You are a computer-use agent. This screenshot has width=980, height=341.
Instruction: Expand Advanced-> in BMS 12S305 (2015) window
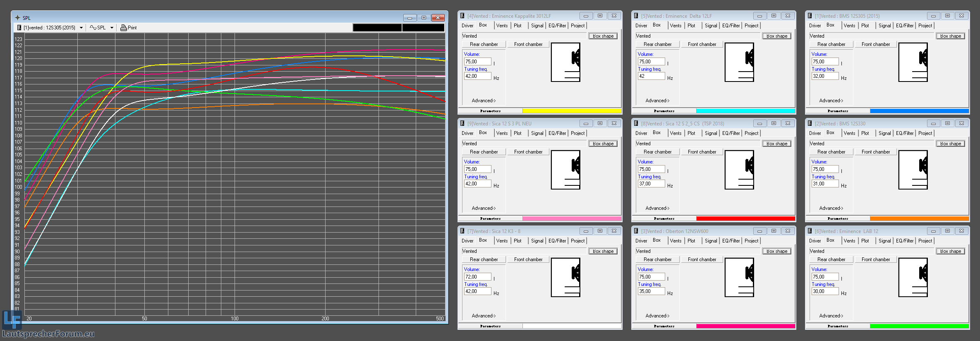coord(831,101)
